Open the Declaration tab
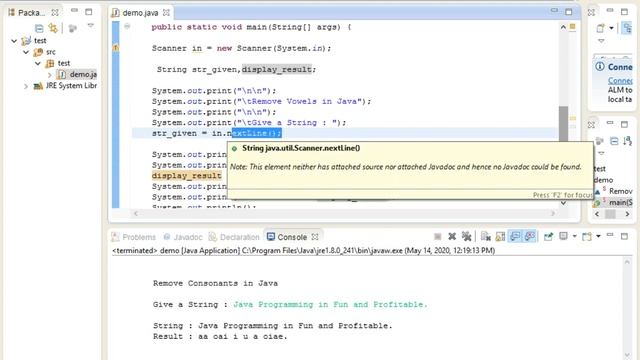The width and height of the screenshot is (640, 360). pos(234,237)
